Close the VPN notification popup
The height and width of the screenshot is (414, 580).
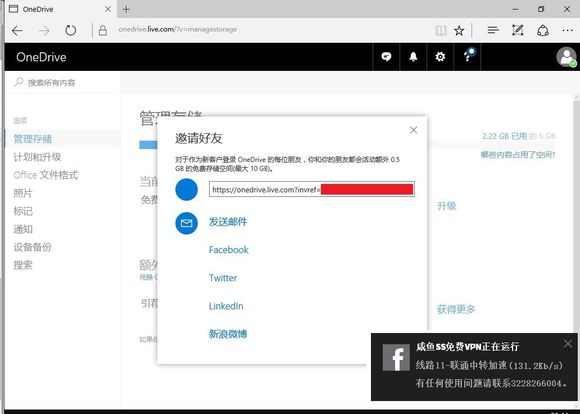568,344
